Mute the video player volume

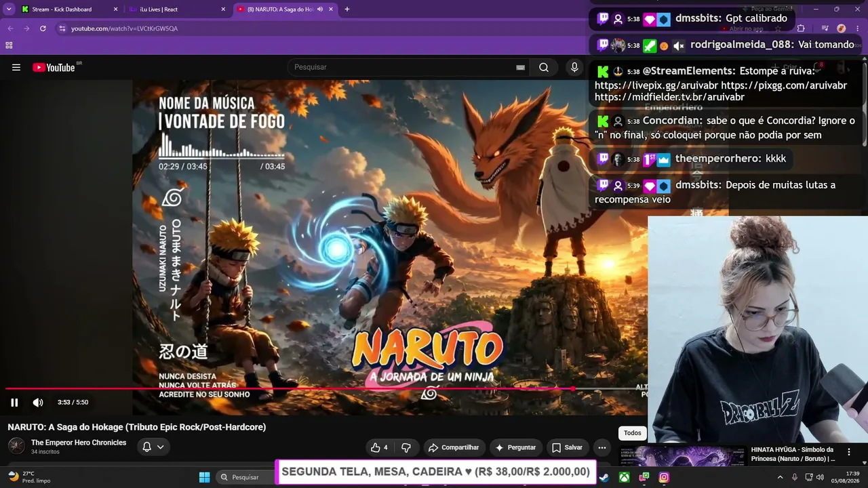[38, 402]
